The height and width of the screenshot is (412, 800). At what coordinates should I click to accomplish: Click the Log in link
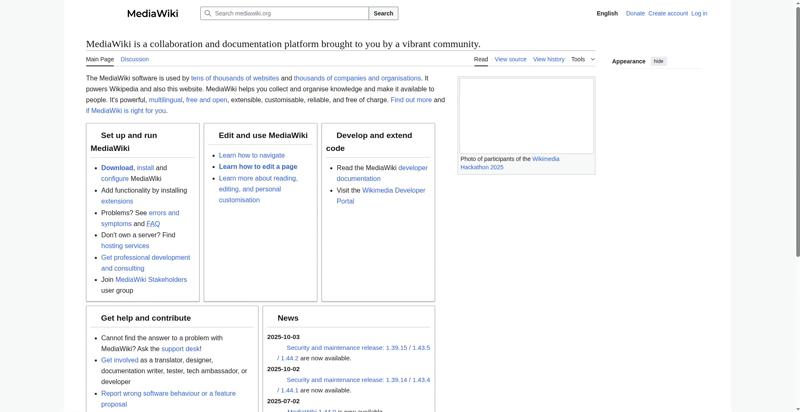point(699,14)
